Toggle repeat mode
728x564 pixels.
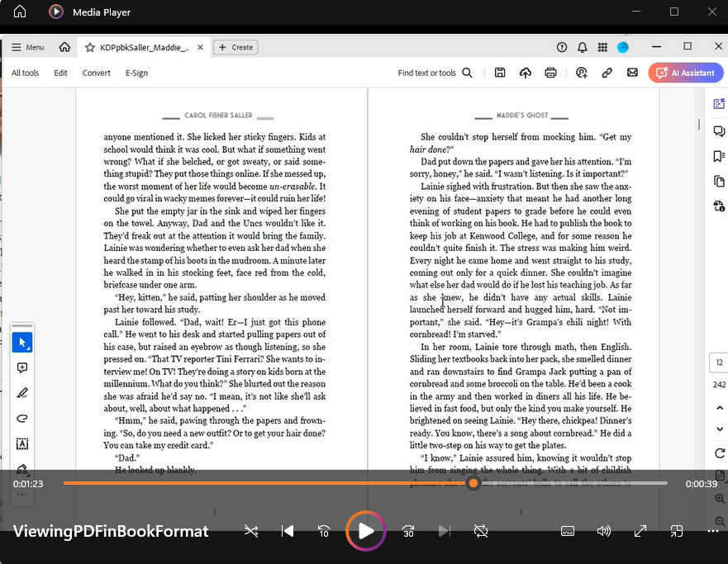pyautogui.click(x=481, y=531)
